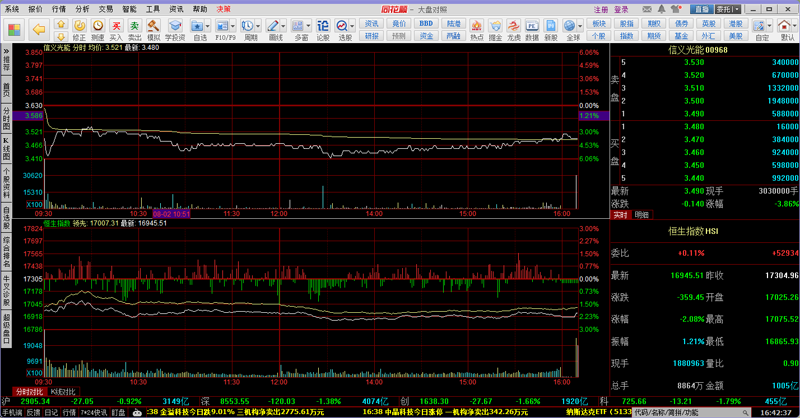
Task: Open the mail envelope icon
Action: click(x=647, y=9)
